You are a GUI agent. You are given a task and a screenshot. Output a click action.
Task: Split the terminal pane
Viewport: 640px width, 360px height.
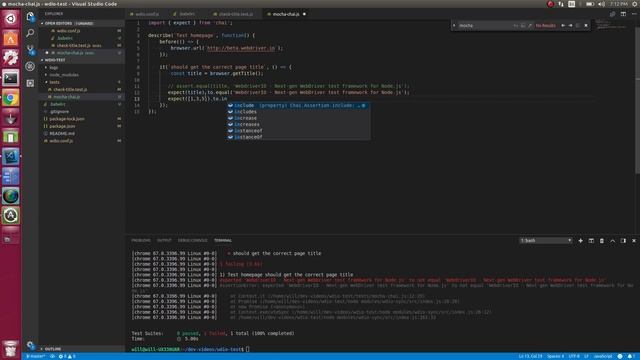pyautogui.click(x=591, y=241)
